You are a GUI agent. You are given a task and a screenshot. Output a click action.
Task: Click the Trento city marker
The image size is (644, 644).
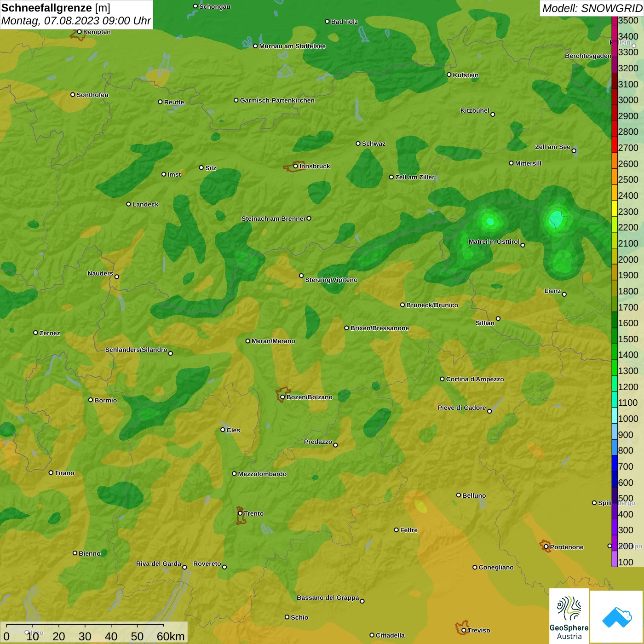(240, 513)
